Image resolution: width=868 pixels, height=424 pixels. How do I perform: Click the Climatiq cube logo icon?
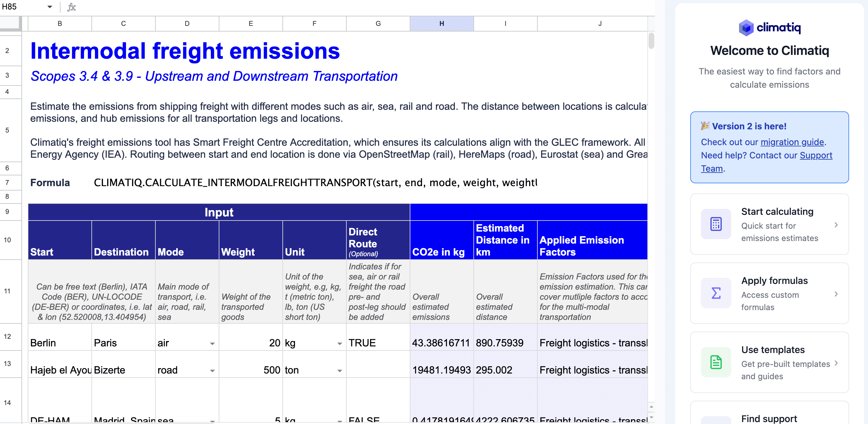tap(746, 28)
